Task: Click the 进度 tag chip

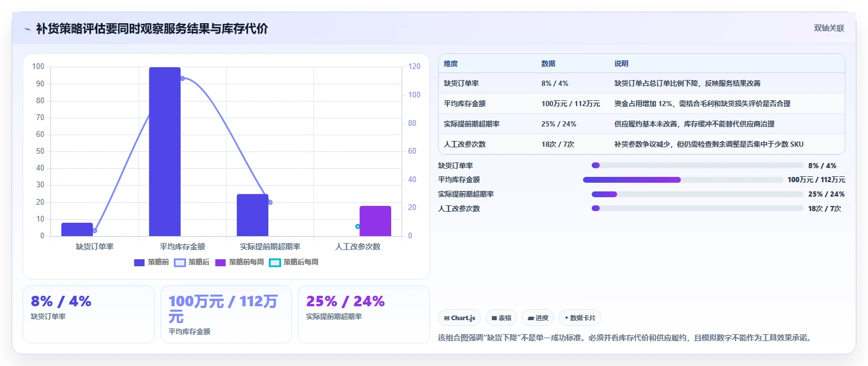Action: (x=538, y=318)
